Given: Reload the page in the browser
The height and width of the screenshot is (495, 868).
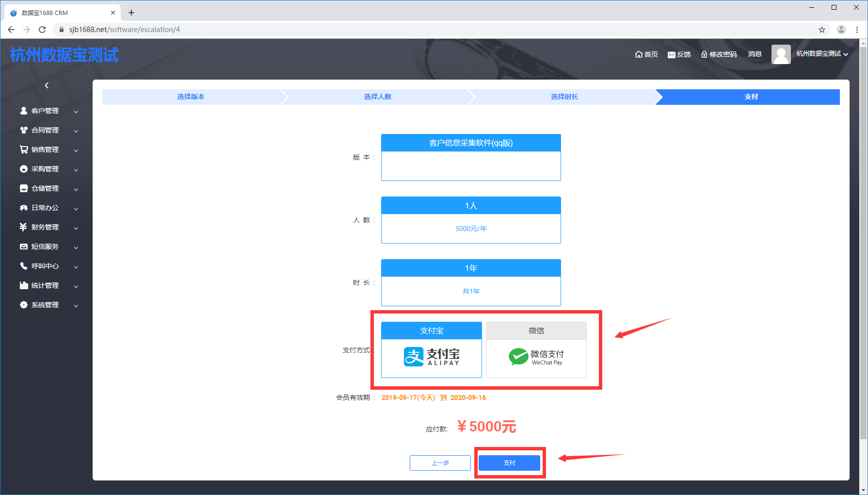Looking at the screenshot, I should point(42,30).
